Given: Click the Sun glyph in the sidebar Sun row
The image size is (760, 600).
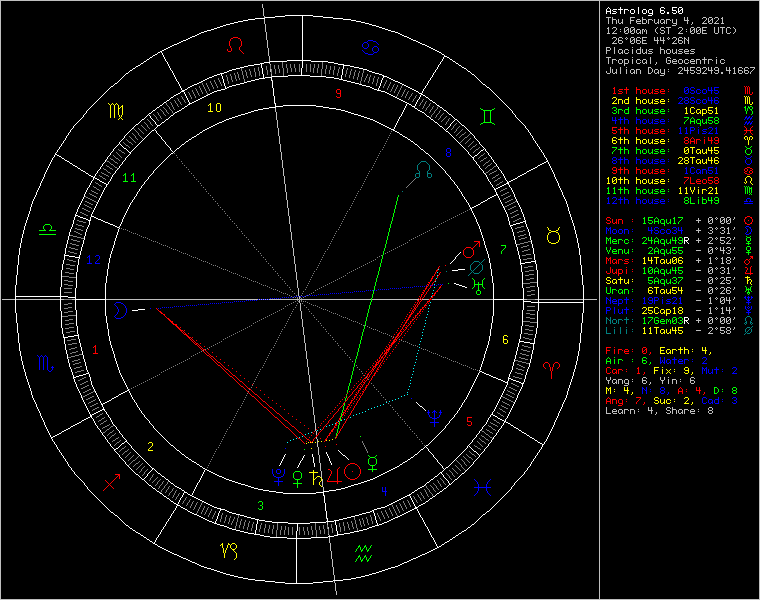Looking at the screenshot, I should pyautogui.click(x=749, y=221).
